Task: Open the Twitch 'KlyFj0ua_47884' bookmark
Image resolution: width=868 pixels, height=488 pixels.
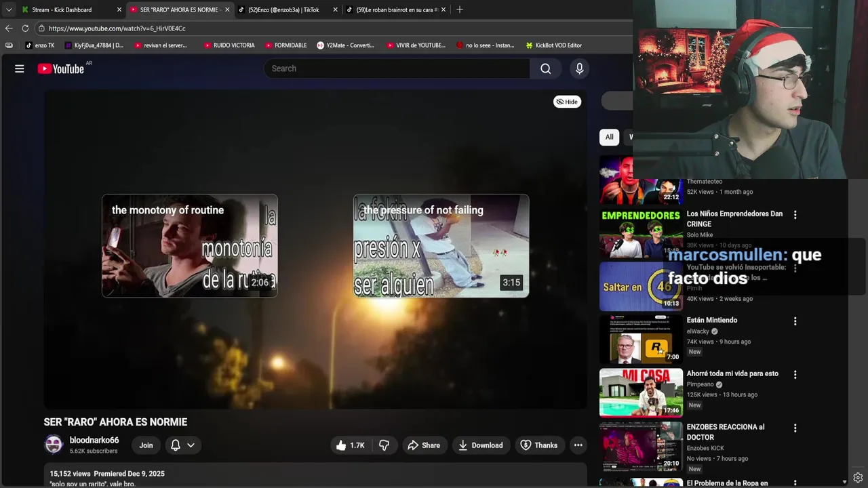Action: 94,45
